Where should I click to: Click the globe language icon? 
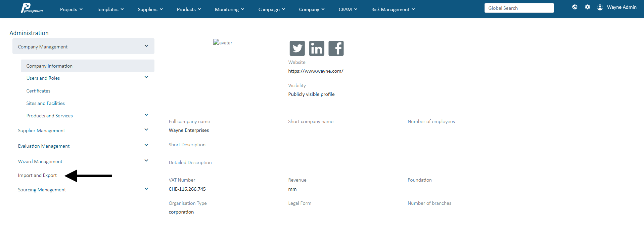click(x=575, y=7)
